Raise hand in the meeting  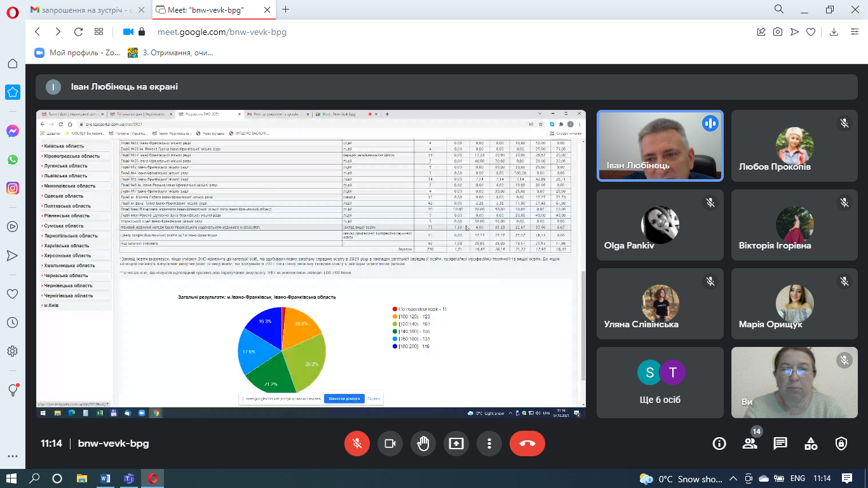tap(423, 444)
